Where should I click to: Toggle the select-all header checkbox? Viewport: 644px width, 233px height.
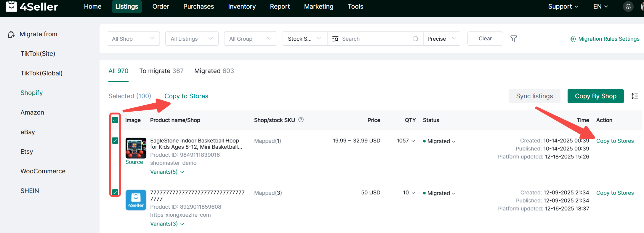click(x=115, y=120)
